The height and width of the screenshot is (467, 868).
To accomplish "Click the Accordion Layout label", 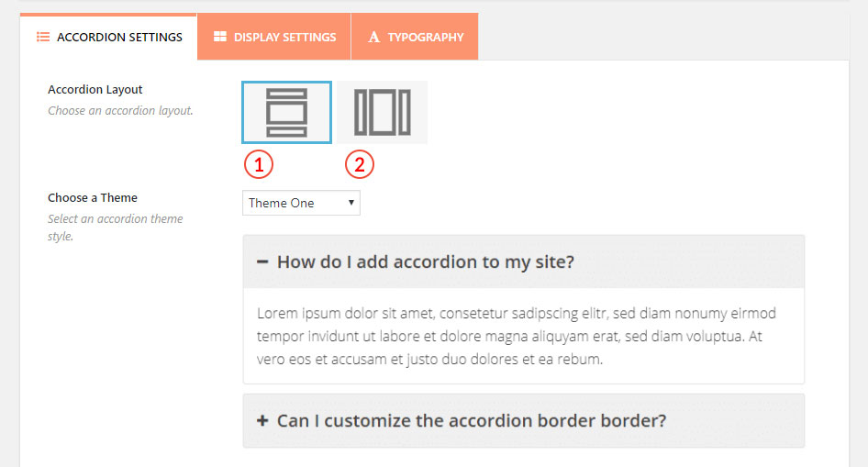I will coord(95,90).
